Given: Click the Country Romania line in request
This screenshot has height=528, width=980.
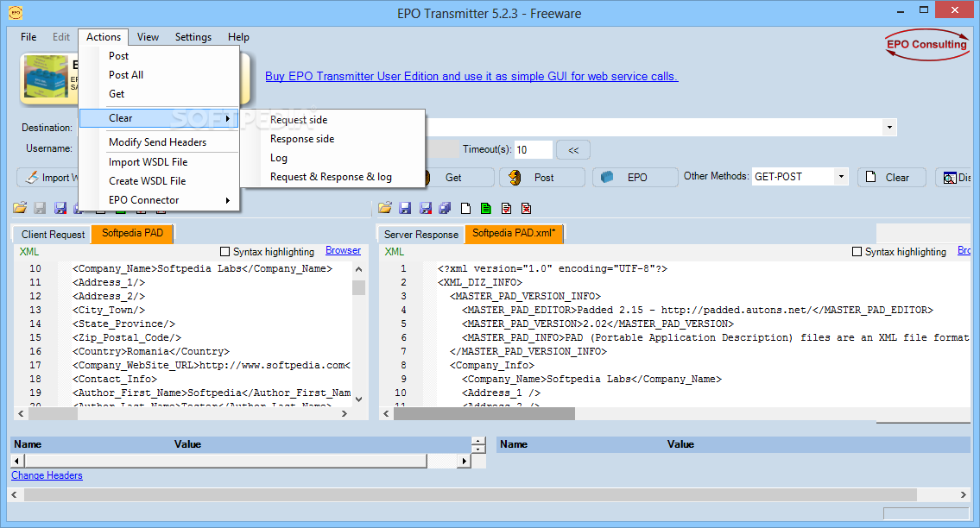Looking at the screenshot, I should pyautogui.click(x=150, y=351).
